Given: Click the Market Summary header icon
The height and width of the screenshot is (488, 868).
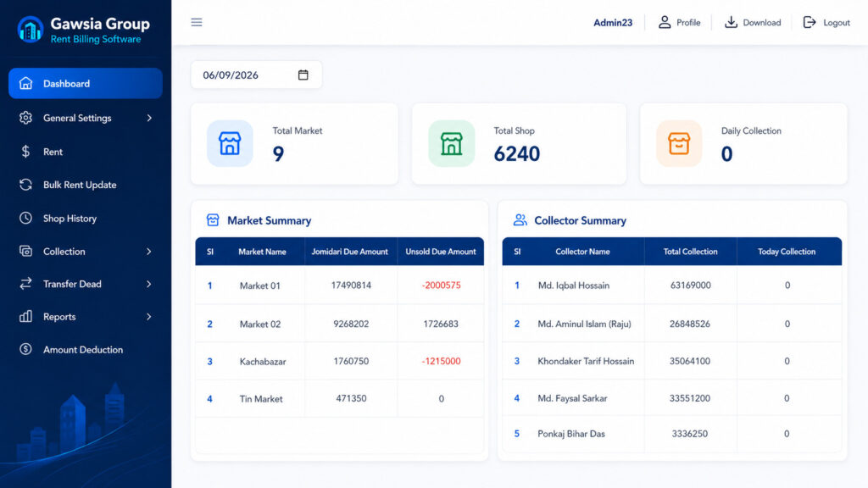Looking at the screenshot, I should pyautogui.click(x=213, y=220).
